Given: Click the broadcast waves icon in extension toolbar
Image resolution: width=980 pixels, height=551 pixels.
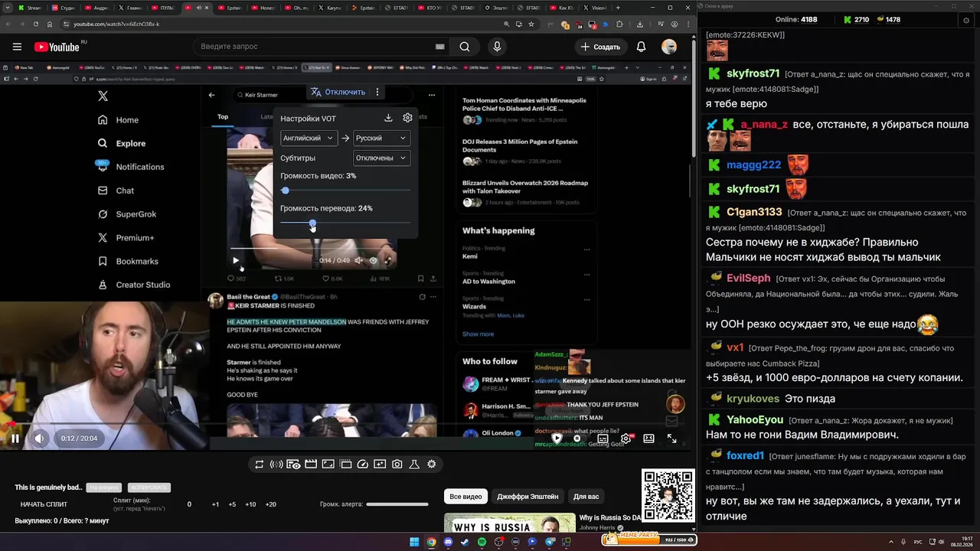Looking at the screenshot, I should coord(276,464).
